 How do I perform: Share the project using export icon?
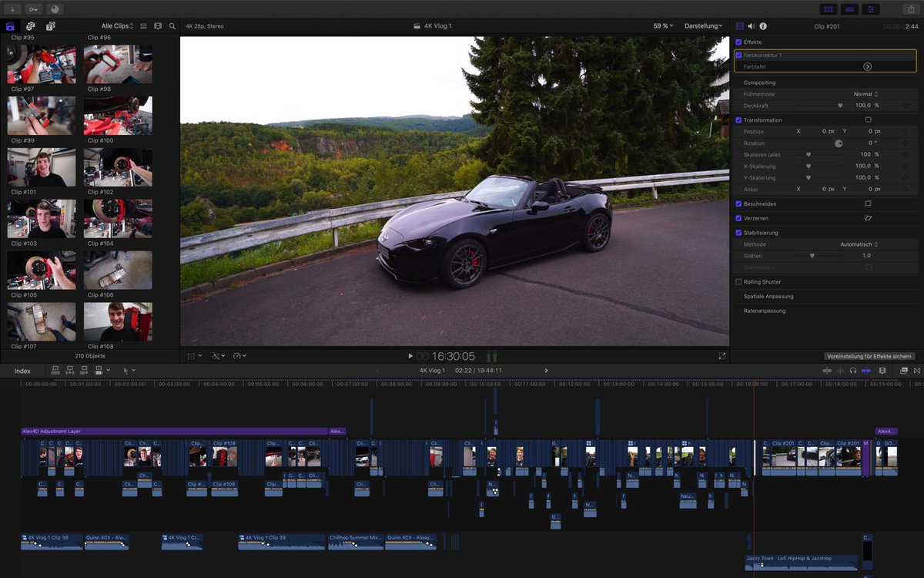[x=912, y=9]
